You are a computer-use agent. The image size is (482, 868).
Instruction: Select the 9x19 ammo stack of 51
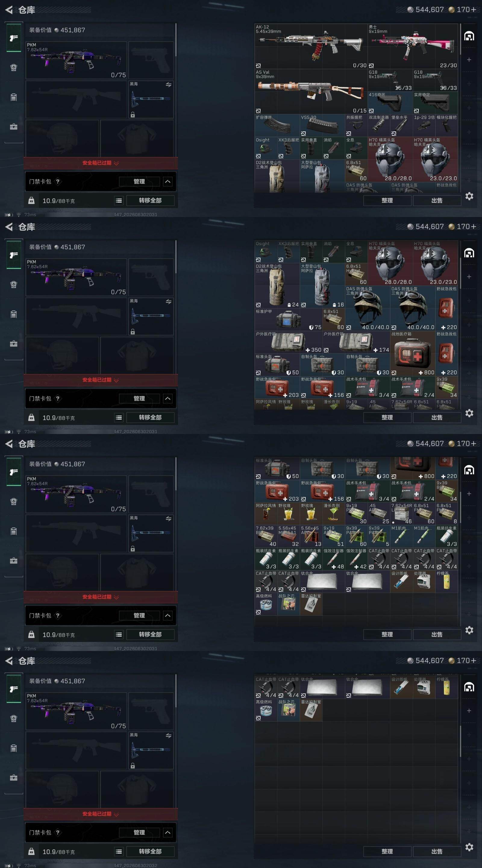333,536
